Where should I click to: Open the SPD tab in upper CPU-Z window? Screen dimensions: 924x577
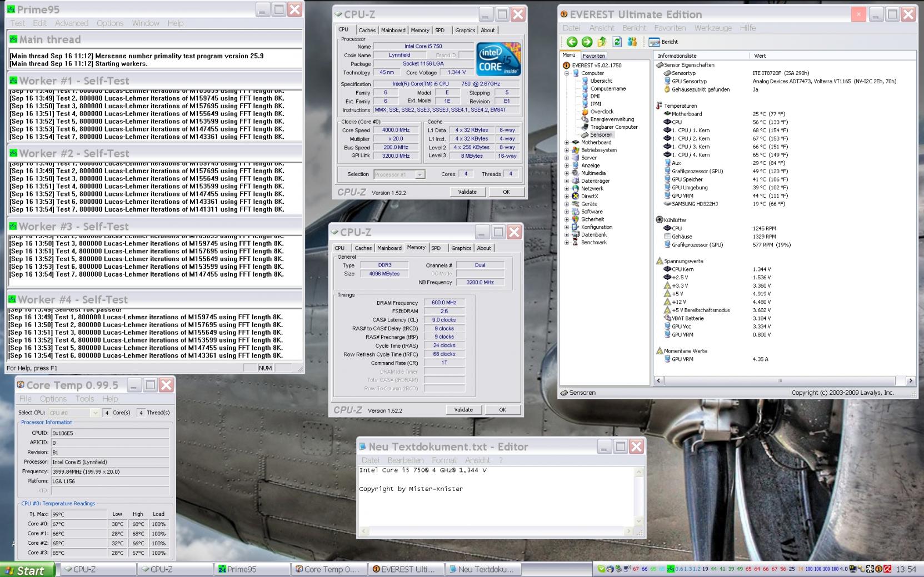(439, 30)
